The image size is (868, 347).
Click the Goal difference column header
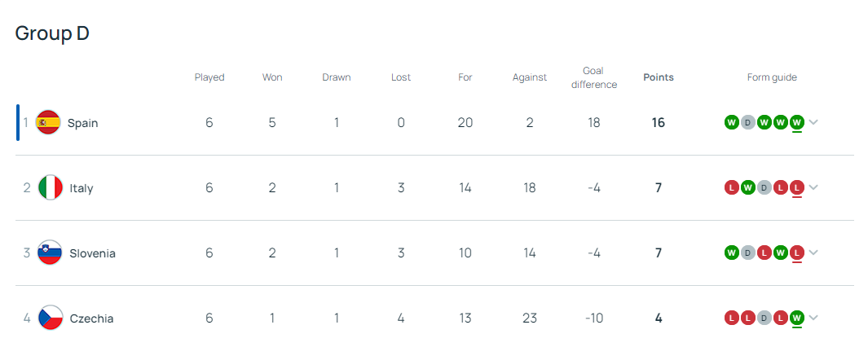593,77
